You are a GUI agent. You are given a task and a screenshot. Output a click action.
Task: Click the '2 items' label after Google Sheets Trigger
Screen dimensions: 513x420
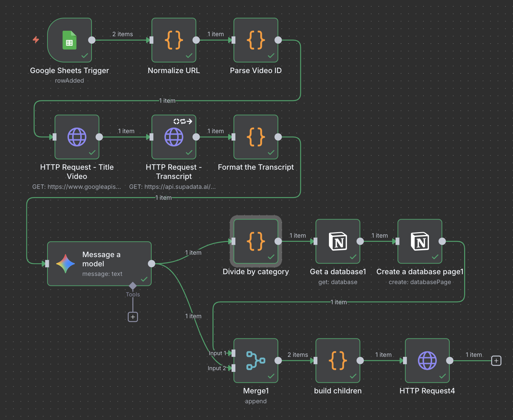tap(123, 34)
